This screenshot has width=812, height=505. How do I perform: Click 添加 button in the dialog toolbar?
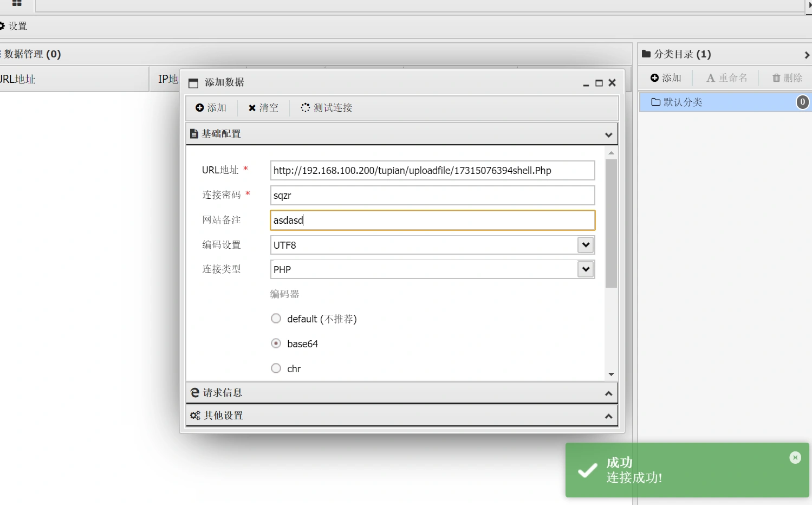[211, 108]
